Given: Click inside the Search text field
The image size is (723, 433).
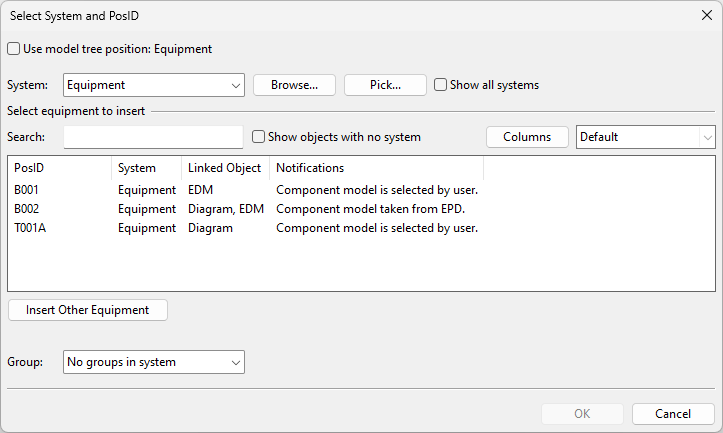Looking at the screenshot, I should (153, 137).
